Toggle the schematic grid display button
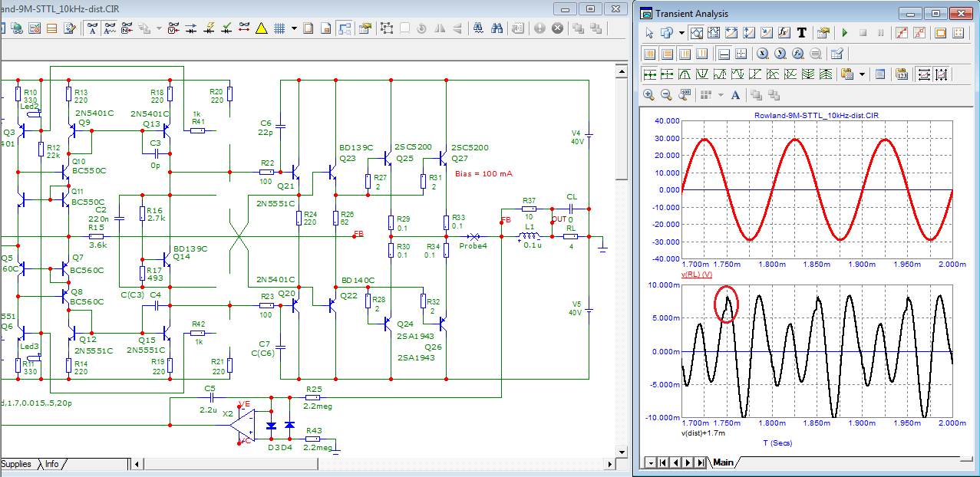Viewport: 980px width, 477px height. click(x=279, y=28)
